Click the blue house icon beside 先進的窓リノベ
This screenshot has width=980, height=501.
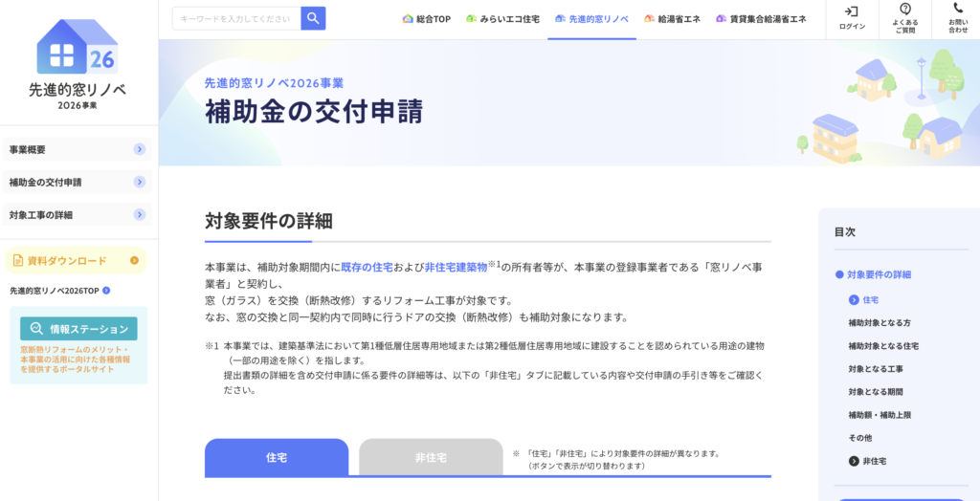tap(561, 19)
